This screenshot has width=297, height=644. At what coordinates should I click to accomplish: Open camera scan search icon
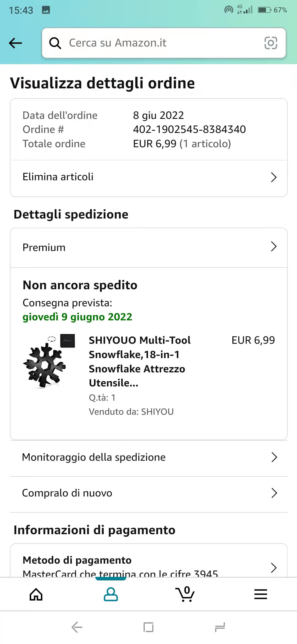point(271,43)
